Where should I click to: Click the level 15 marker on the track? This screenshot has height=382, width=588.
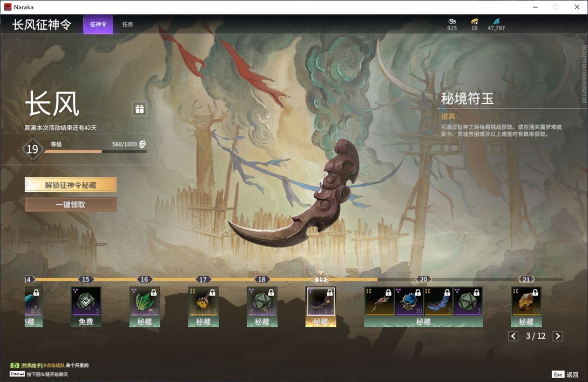tap(85, 279)
